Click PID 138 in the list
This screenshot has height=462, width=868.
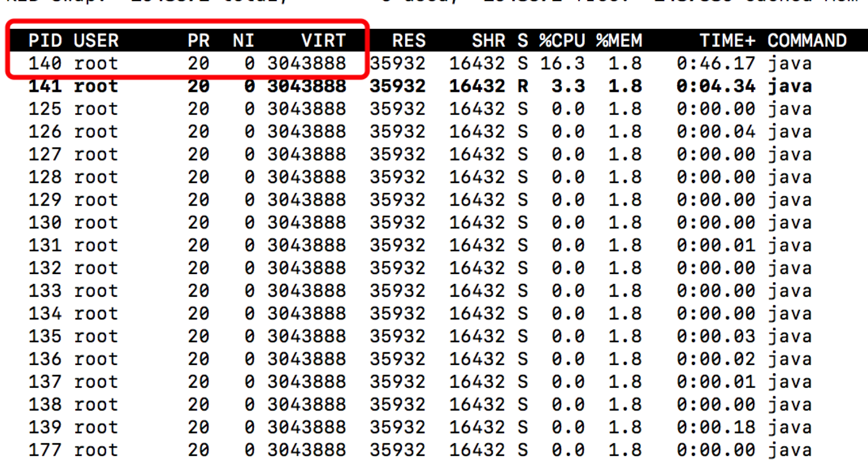pyautogui.click(x=45, y=404)
